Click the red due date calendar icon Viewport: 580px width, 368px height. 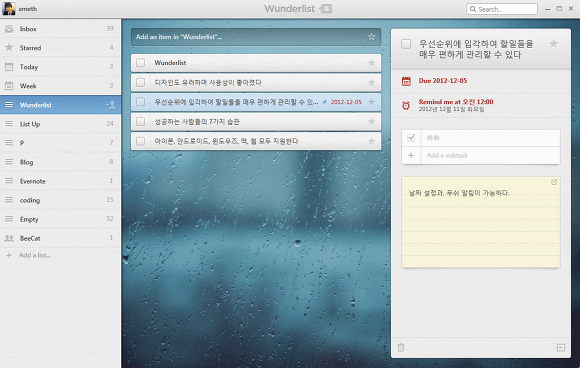pos(406,81)
